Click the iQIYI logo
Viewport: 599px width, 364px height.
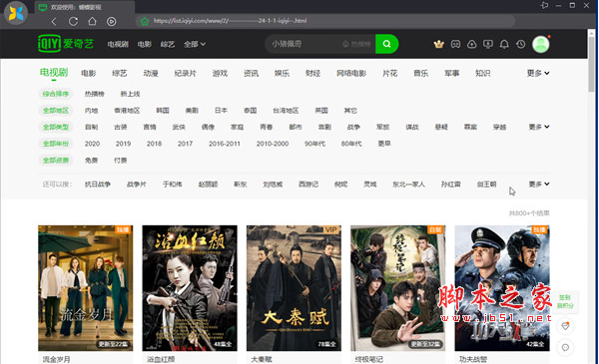coord(66,43)
